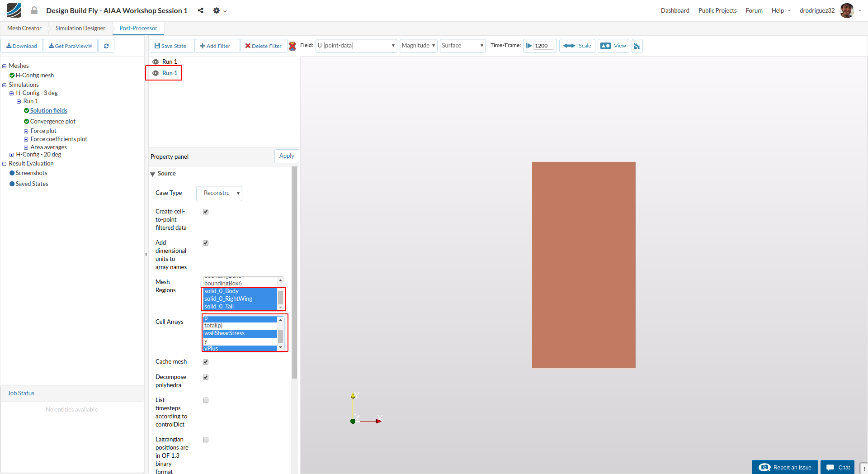Click the refresh icon button

click(106, 46)
